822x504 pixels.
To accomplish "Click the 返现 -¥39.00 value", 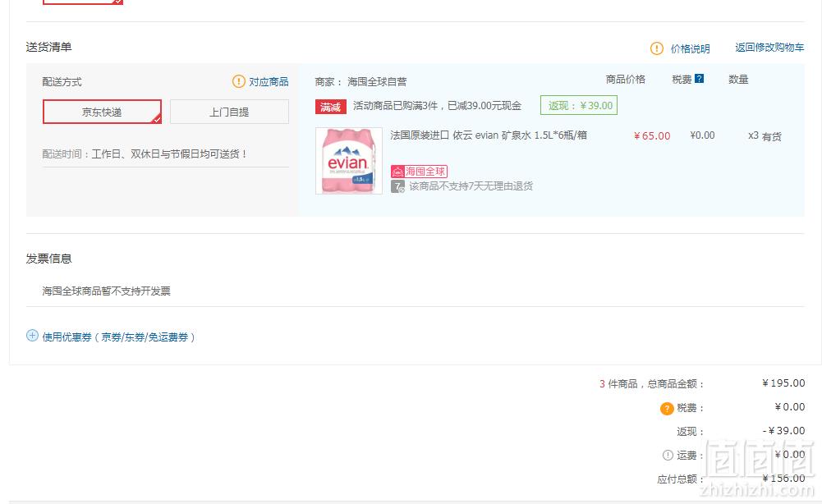I will click(x=783, y=431).
